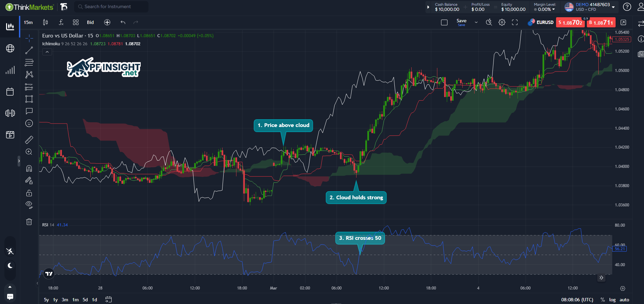644x304 pixels.
Task: Expand the Save layout dropdown arrow
Action: 476,22
